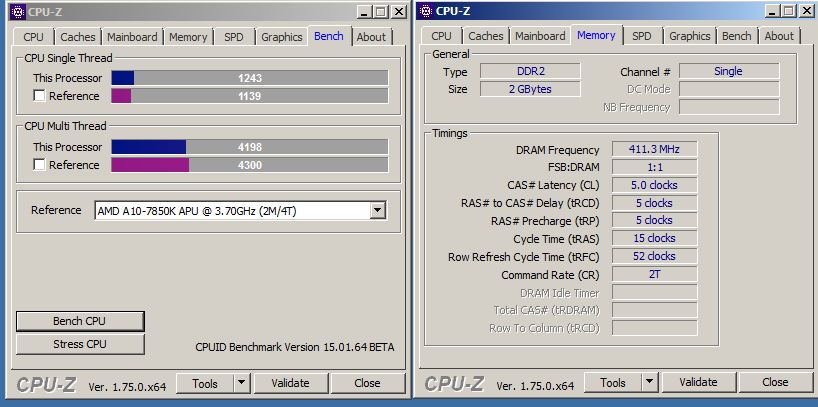Viewport: 818px width, 407px height.
Task: Click empty NB Frequency field
Action: (729, 107)
